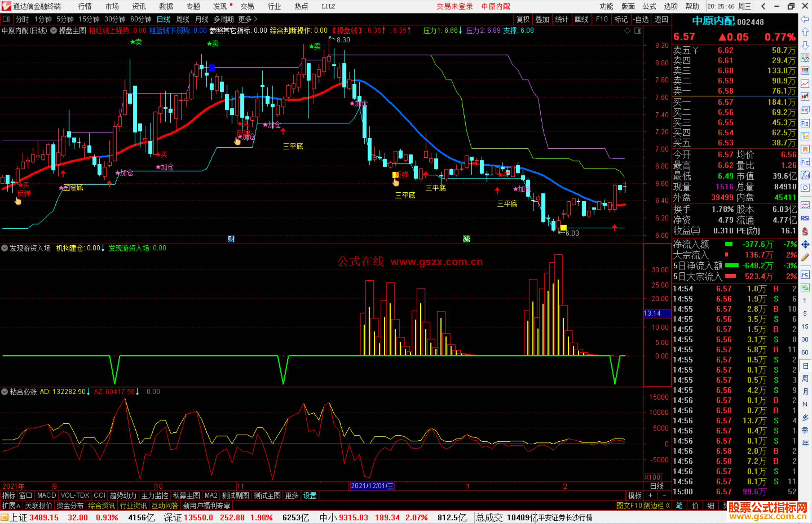Click the back arrow icon in right sidebar
This screenshot has width=812, height=524.
tap(805, 19)
